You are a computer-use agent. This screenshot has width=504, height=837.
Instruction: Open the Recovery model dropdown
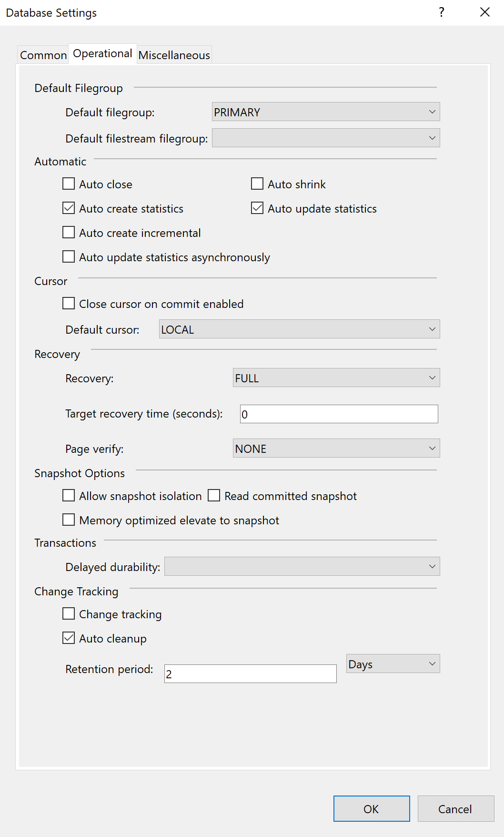tap(336, 378)
